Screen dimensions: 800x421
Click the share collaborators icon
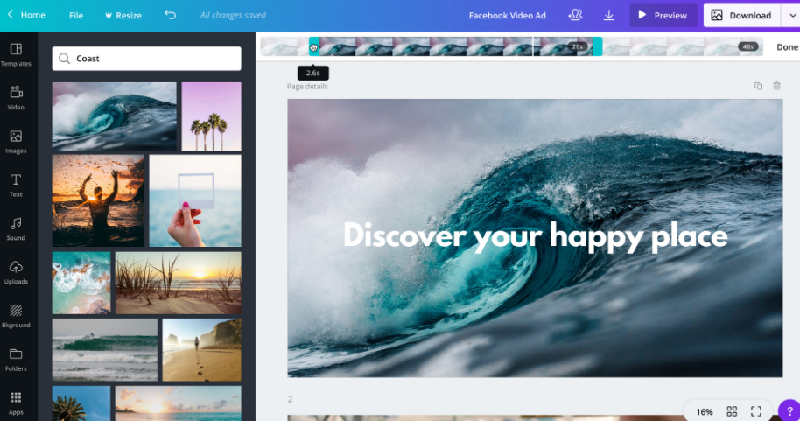tap(575, 15)
